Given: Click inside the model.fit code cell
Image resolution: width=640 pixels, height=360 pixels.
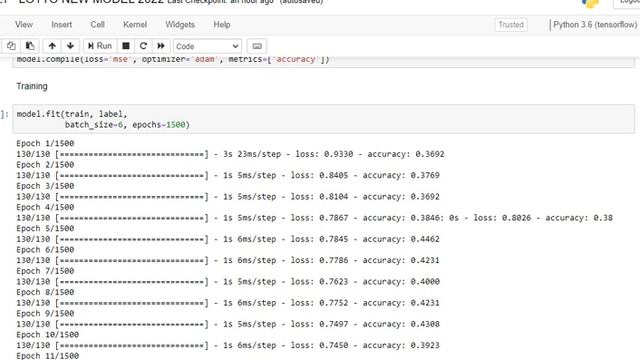Looking at the screenshot, I should [324, 119].
